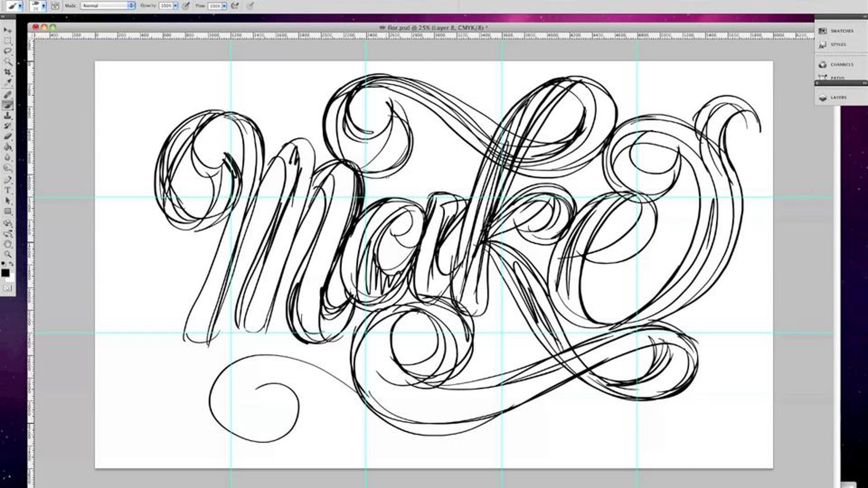Image resolution: width=868 pixels, height=488 pixels.
Task: Open the brush Mode dropdown
Action: (108, 6)
